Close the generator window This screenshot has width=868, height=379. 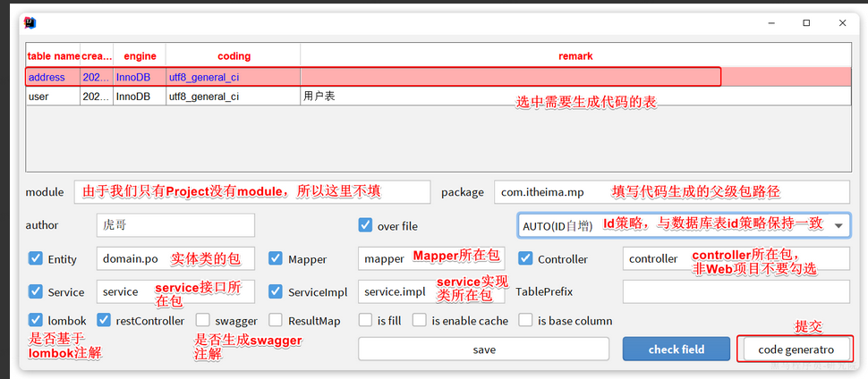pyautogui.click(x=842, y=23)
